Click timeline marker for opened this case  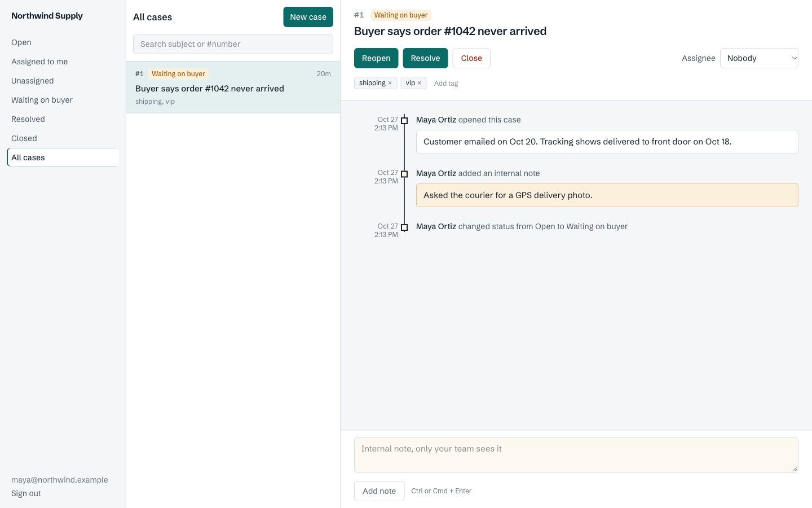tap(404, 121)
